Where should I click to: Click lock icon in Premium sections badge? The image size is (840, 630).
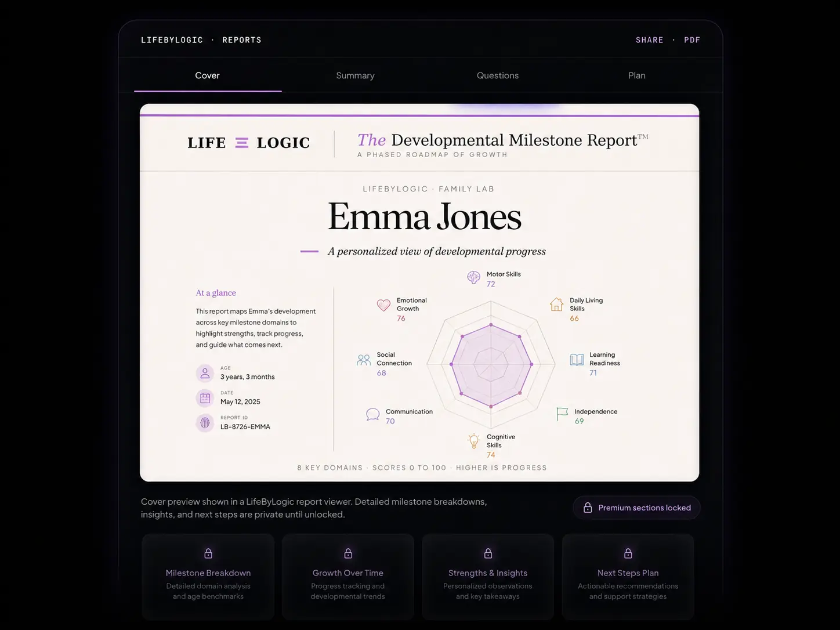tap(588, 508)
